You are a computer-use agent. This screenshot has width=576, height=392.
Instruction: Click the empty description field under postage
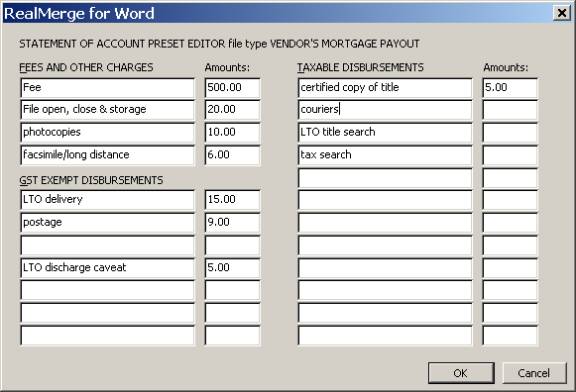[x=107, y=245]
